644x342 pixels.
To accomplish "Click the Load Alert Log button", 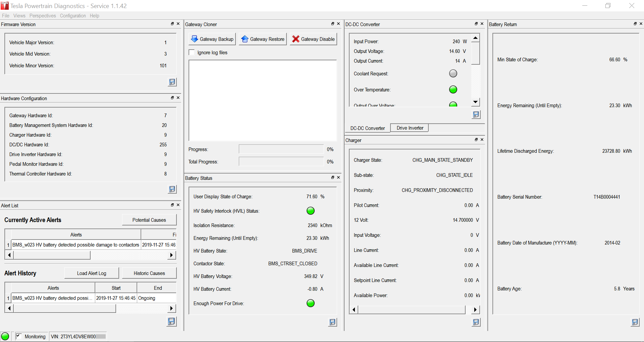I will 92,273.
